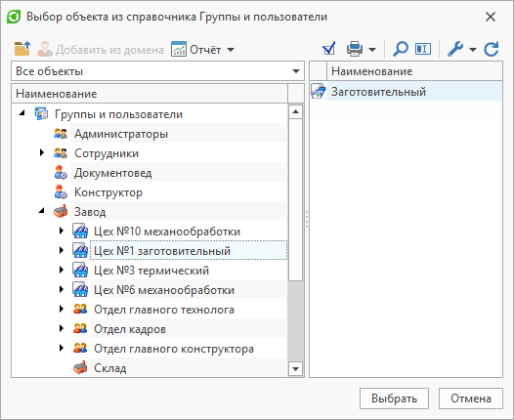
Task: Click the tree scrollbar down arrow
Action: [295, 369]
